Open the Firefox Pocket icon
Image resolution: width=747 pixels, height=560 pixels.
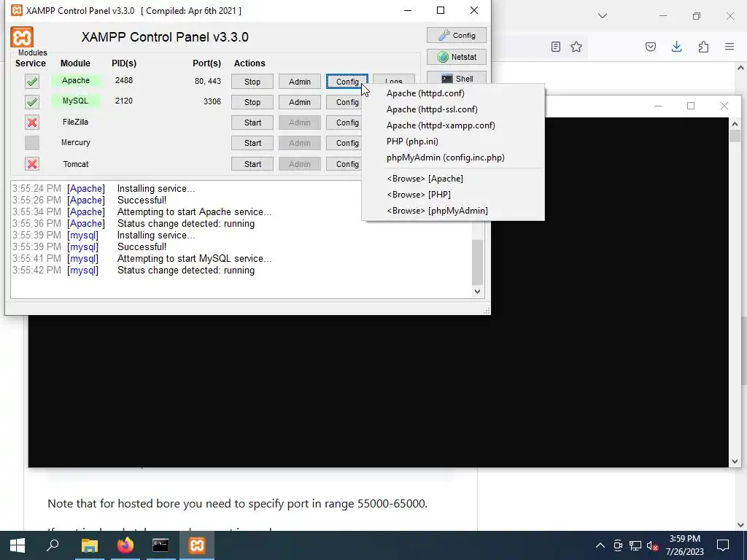[651, 47]
